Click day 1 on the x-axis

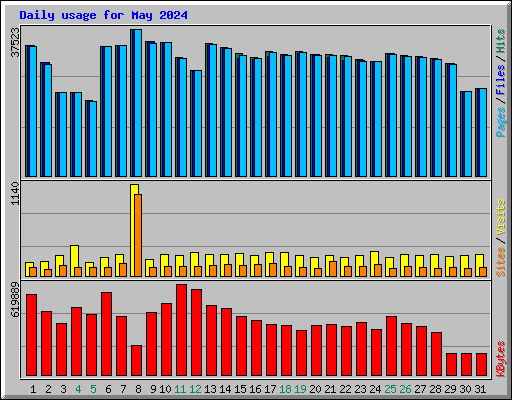(33, 389)
